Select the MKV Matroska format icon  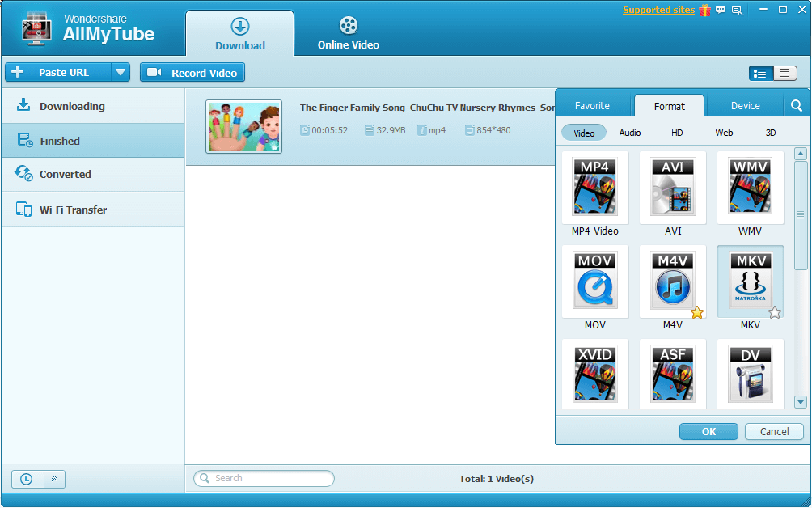pos(750,280)
